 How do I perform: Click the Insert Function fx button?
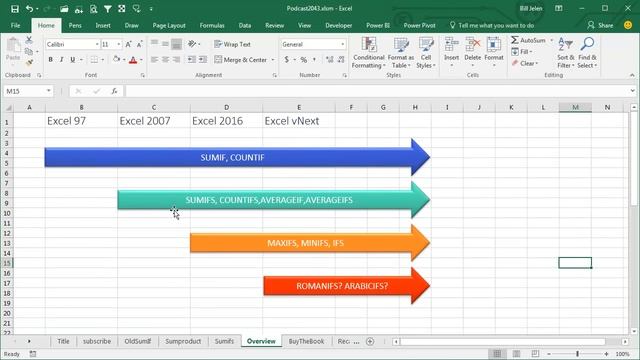click(114, 91)
